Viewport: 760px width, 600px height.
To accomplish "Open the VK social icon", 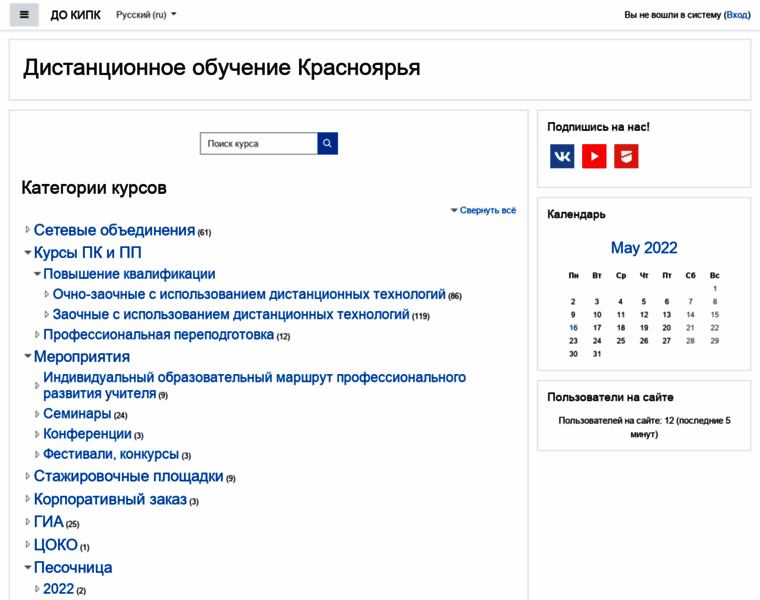I will coord(562,156).
